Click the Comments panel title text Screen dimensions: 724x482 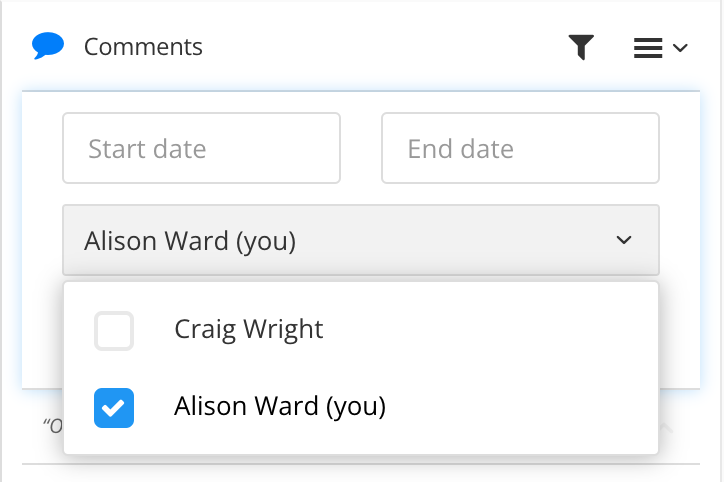[x=143, y=47]
